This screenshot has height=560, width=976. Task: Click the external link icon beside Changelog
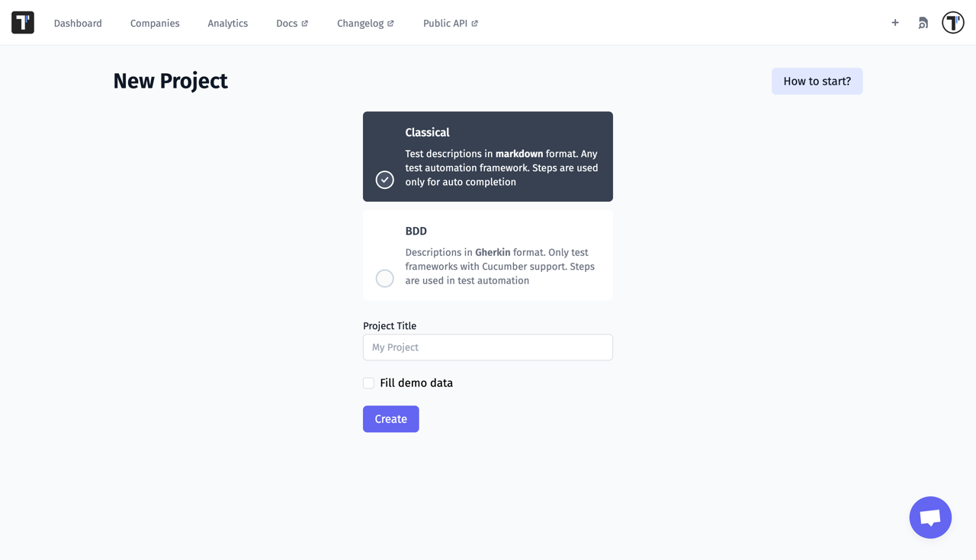[x=390, y=23]
